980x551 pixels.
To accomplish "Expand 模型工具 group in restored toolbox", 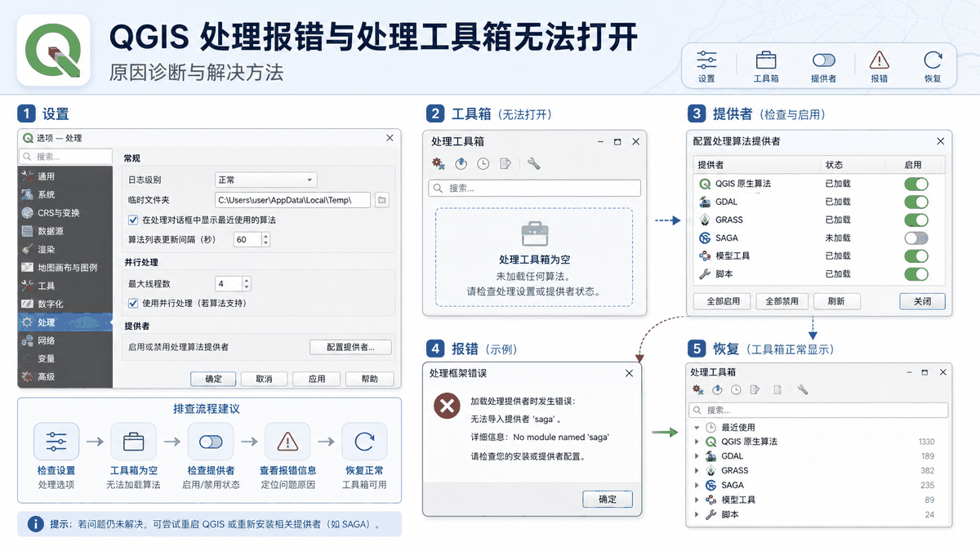I will (697, 500).
